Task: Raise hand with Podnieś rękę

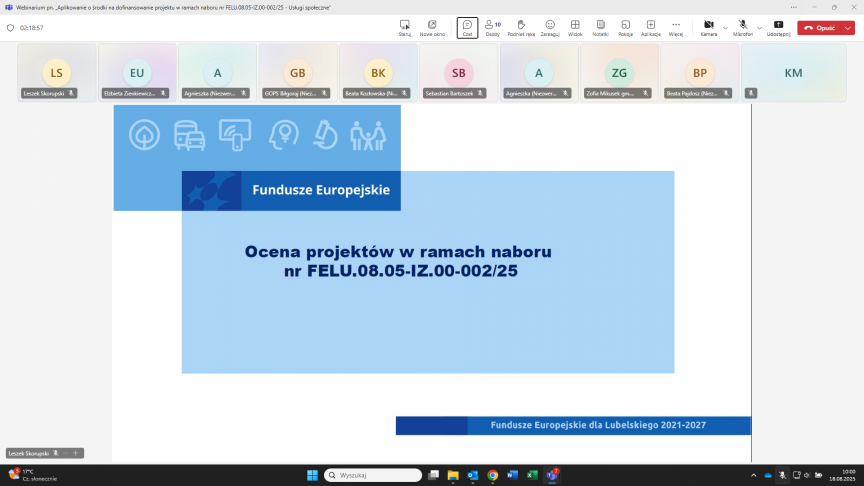Action: point(521,28)
